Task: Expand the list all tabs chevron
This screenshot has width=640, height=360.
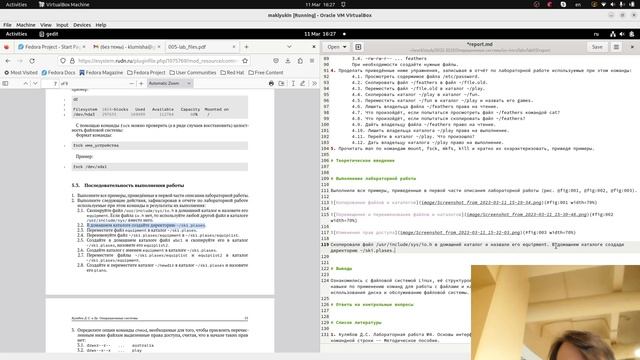Action: click(289, 47)
